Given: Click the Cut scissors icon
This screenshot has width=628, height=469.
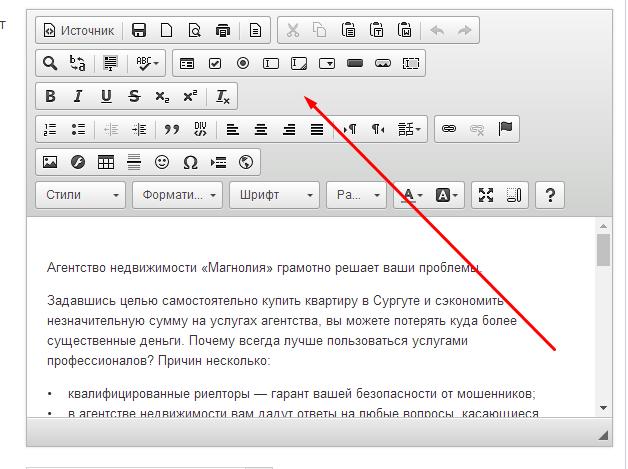Looking at the screenshot, I should point(293,30).
